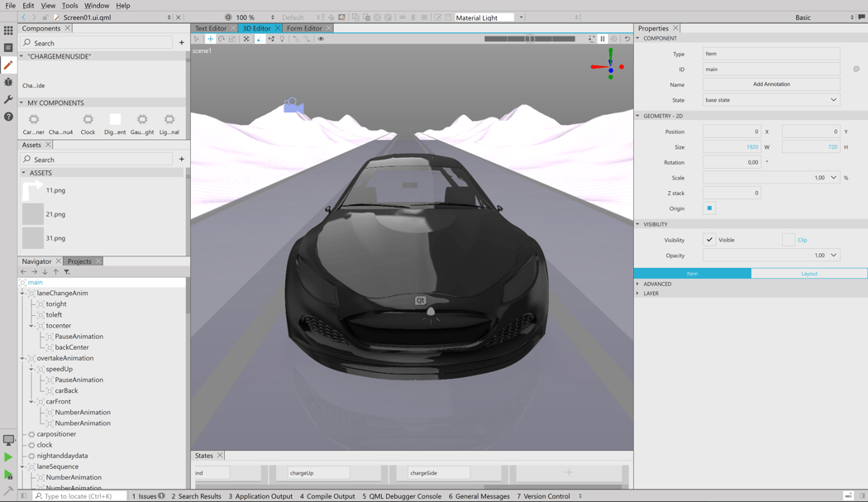
Task: Select the Rotate tool in 3D editor
Action: point(221,38)
